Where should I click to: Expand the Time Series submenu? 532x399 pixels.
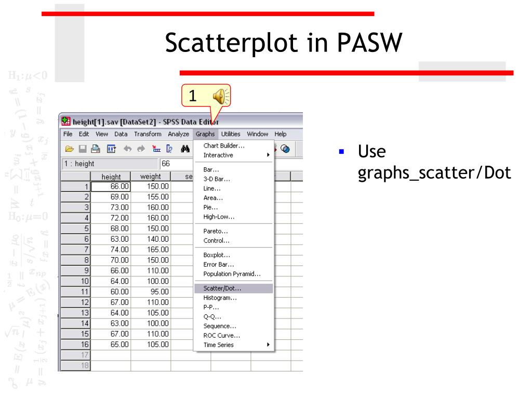click(233, 345)
